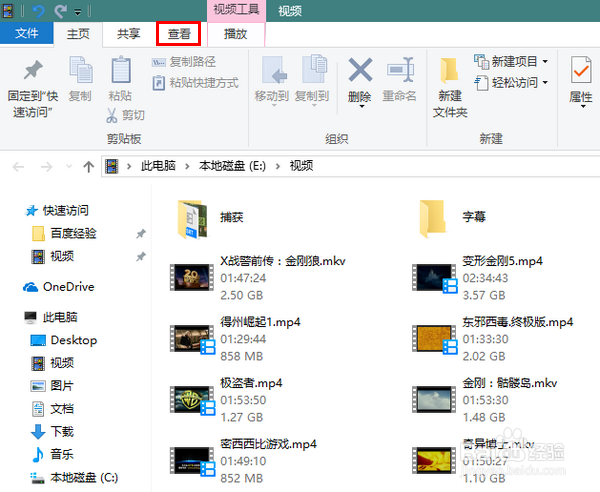The image size is (600, 492).
Task: Select the 字幕 folder
Action: tap(434, 218)
